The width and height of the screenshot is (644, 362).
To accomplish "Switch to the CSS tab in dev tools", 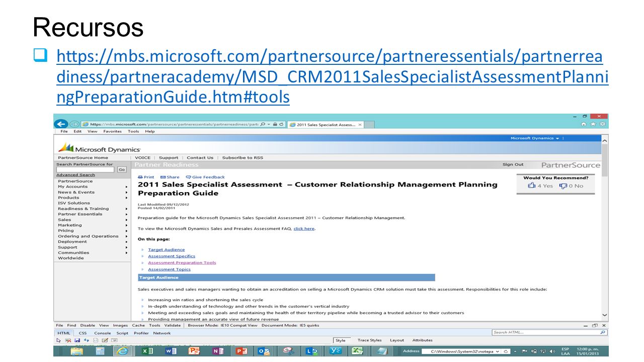I will tap(83, 333).
